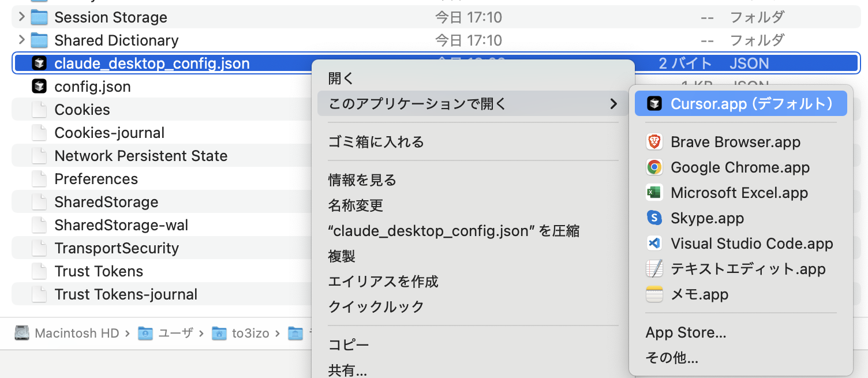The image size is (868, 378).
Task: Select the TransportSecurity file name
Action: [117, 248]
